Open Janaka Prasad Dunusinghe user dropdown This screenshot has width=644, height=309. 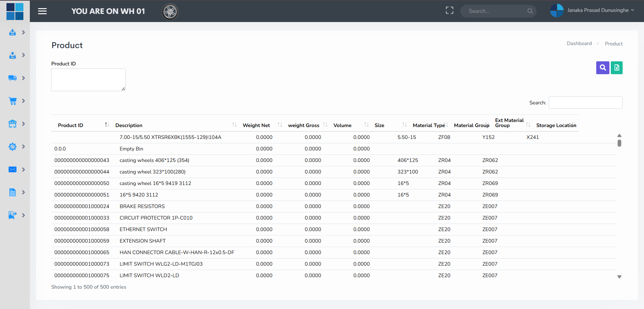[x=598, y=11]
